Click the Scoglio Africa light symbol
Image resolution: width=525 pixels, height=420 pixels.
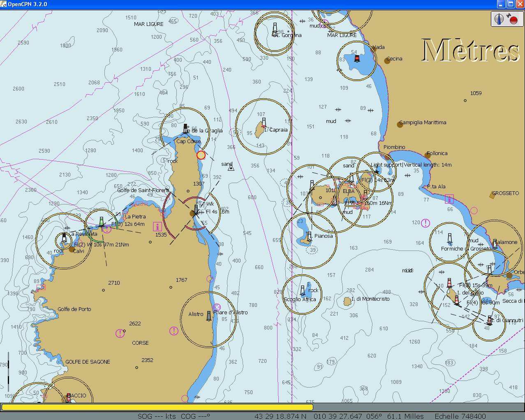coord(303,290)
